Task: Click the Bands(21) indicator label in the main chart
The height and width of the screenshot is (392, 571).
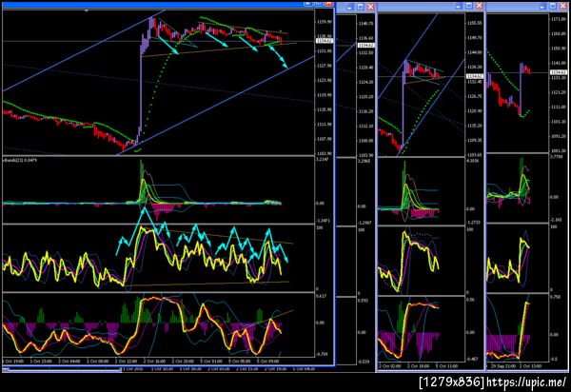Action: pyautogui.click(x=20, y=160)
